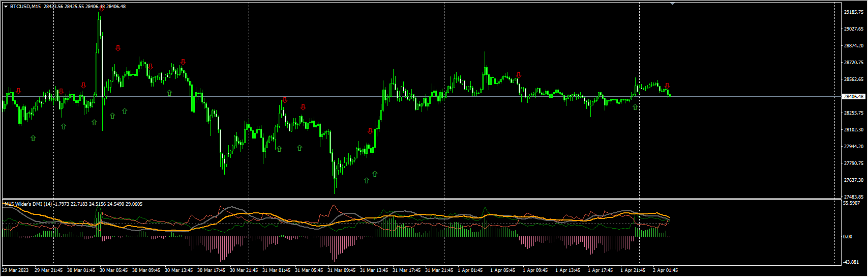Select the green arrow just before 1 Apr 21:45
868x277 pixels.
coord(635,107)
